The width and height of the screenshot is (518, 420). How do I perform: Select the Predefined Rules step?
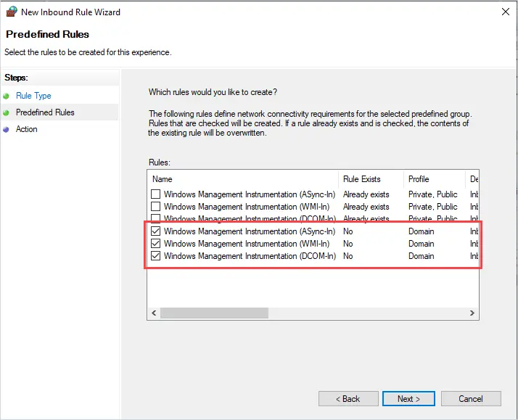(45, 112)
